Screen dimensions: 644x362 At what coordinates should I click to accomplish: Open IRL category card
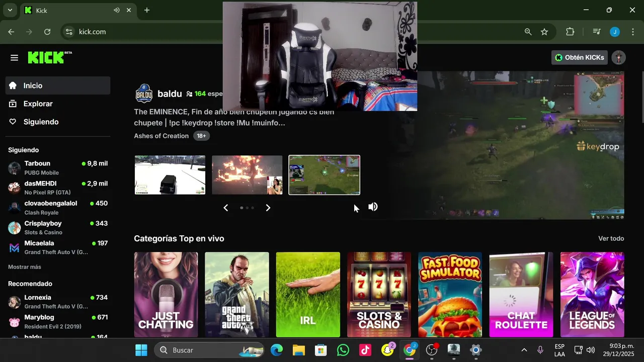pos(308,295)
